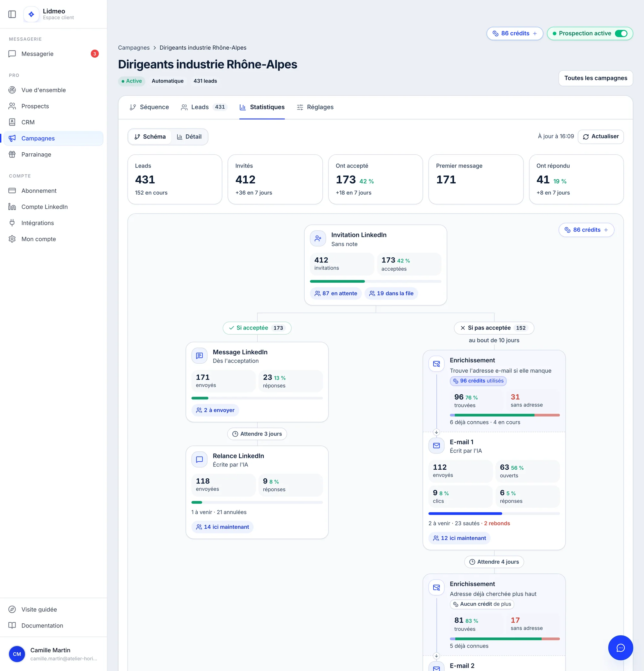Open the chat support bubble
This screenshot has width=644, height=671.
[620, 648]
